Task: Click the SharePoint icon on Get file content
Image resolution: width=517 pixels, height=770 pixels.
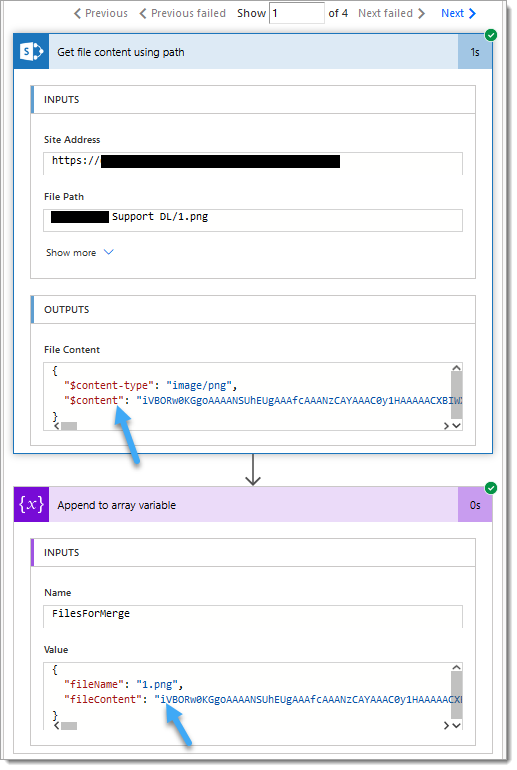Action: [x=31, y=52]
